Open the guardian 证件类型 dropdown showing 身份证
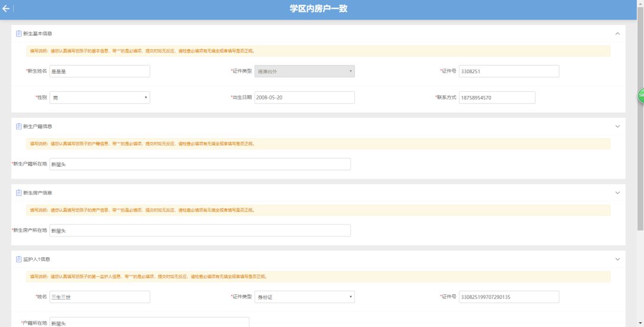644x327 pixels. tap(304, 297)
